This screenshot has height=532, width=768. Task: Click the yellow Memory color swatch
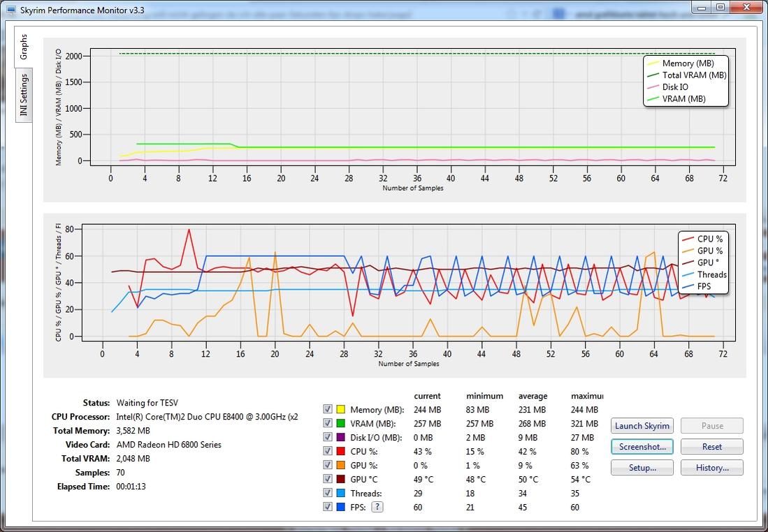pyautogui.click(x=341, y=409)
